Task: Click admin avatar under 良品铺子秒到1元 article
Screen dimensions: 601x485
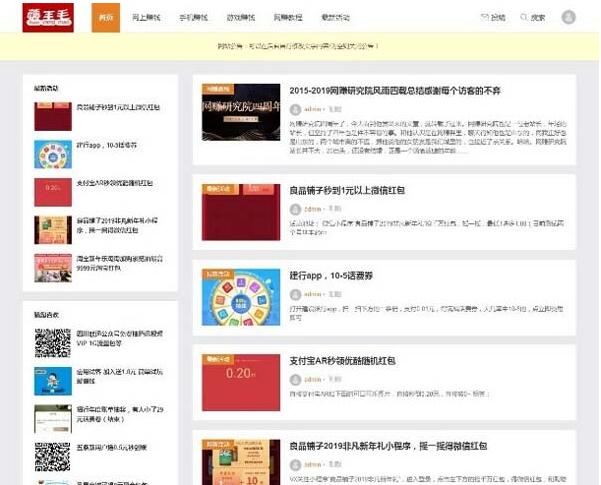Action: point(295,211)
